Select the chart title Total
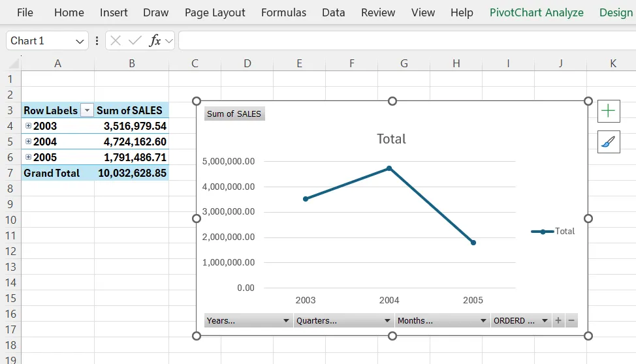Image resolution: width=636 pixels, height=364 pixels. 391,139
